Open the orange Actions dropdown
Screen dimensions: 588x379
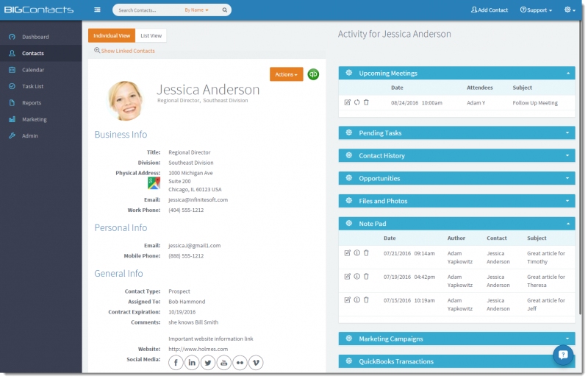click(x=286, y=74)
